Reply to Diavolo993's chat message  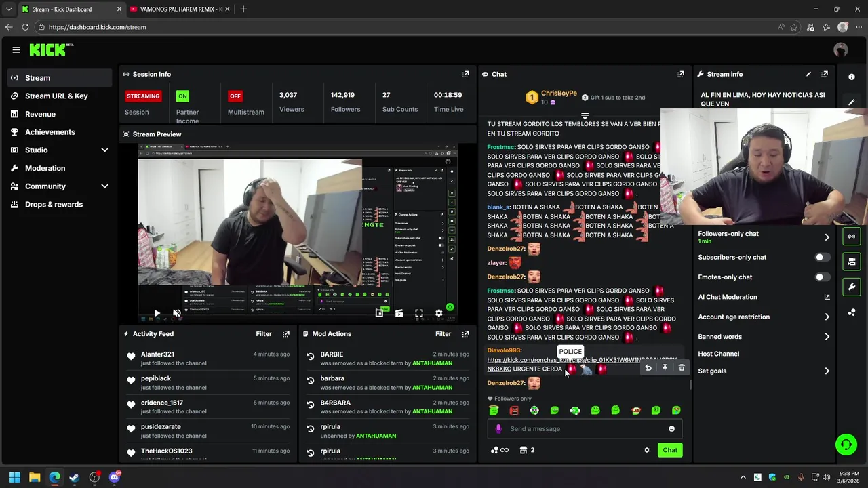coord(648,368)
